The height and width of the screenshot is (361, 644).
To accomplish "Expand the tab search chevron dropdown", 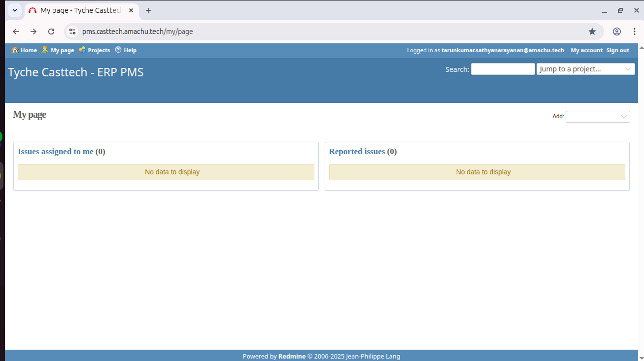I will click(15, 10).
